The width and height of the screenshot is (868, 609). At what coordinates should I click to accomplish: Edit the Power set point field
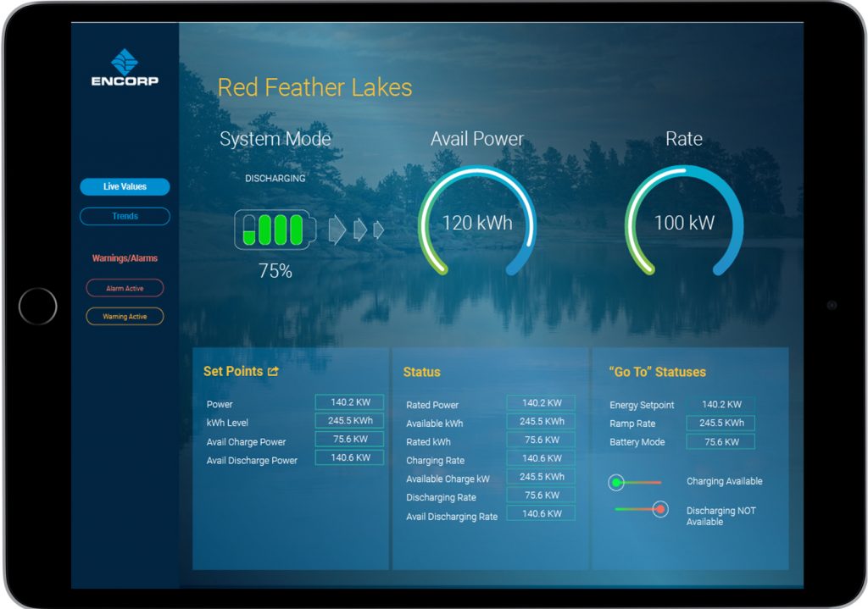pyautogui.click(x=349, y=402)
